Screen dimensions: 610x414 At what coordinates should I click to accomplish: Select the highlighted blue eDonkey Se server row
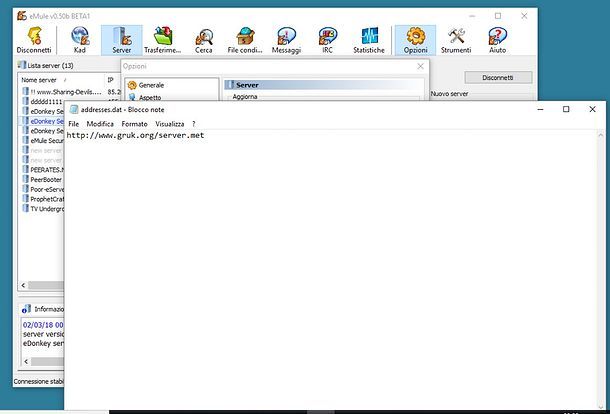pos(43,121)
